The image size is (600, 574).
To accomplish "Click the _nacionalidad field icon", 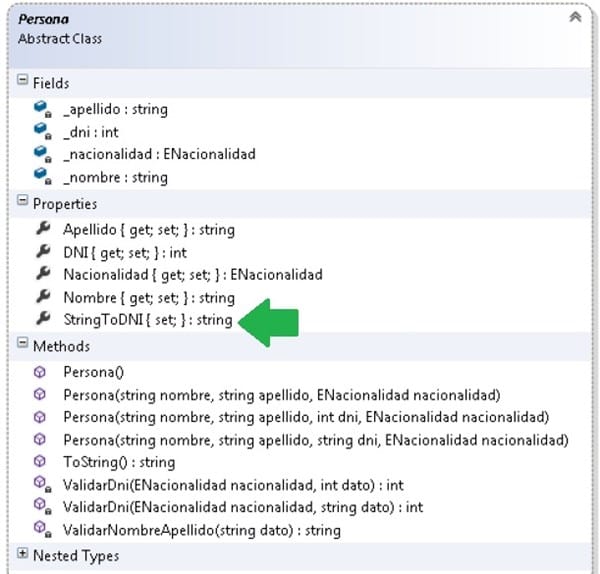I will coord(41,154).
